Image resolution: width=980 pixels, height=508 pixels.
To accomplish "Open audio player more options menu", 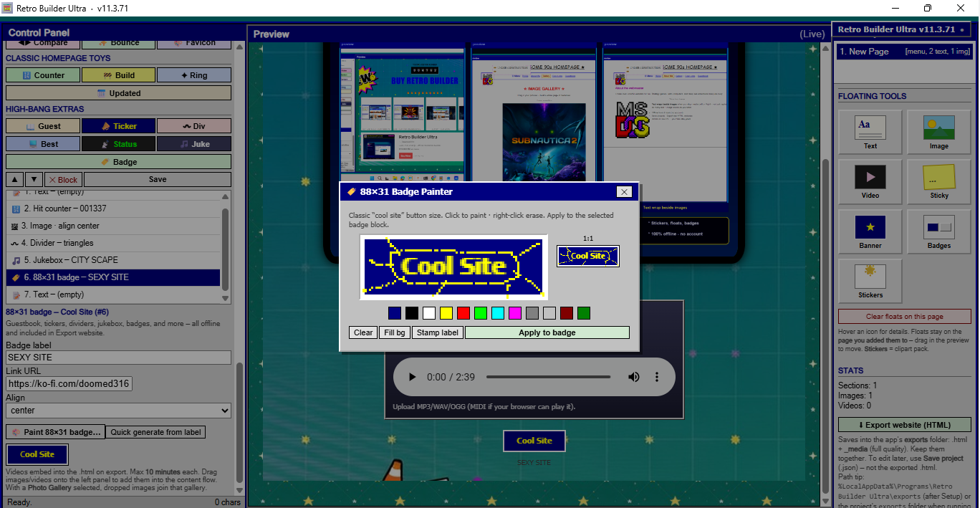I will pyautogui.click(x=657, y=377).
